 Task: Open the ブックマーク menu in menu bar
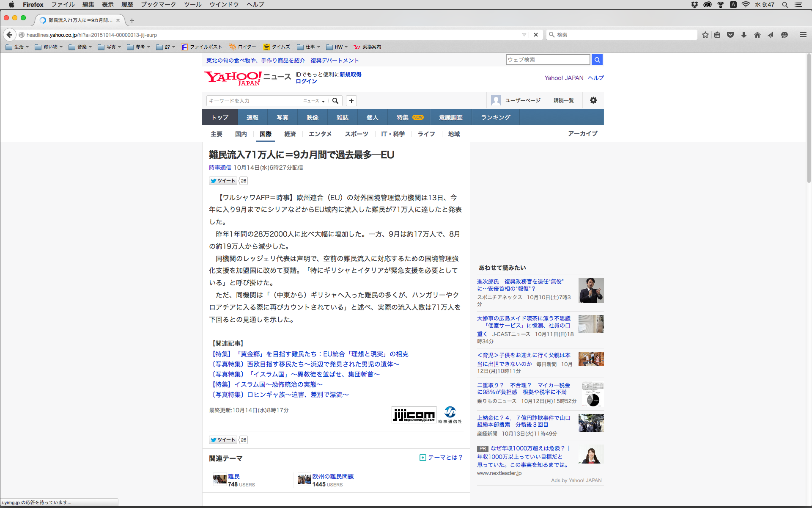pos(158,4)
